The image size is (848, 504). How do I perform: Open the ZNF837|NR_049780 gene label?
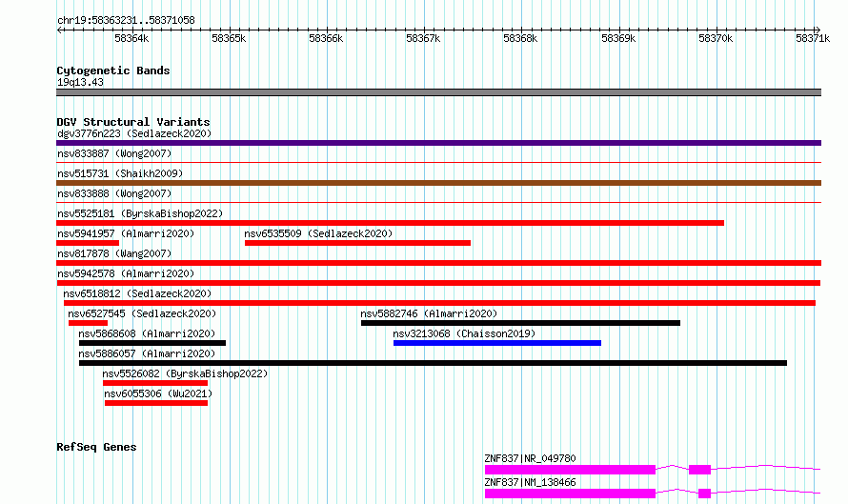click(530, 458)
